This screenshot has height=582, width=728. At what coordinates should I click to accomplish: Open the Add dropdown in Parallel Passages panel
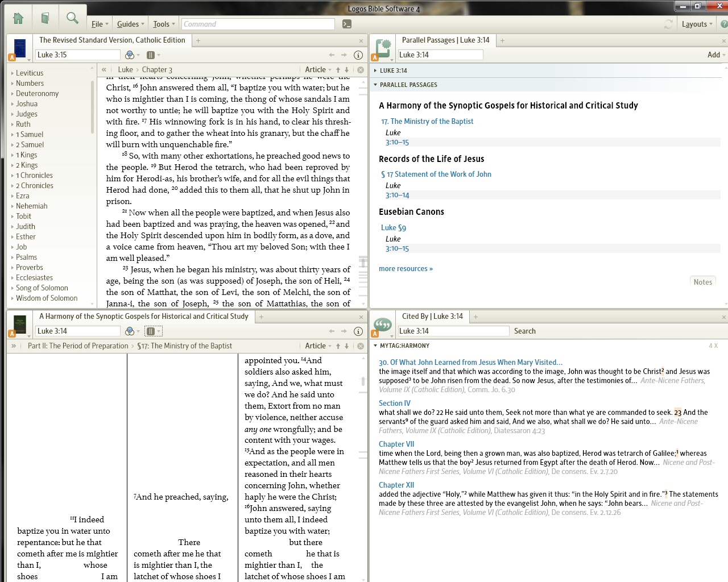714,55
